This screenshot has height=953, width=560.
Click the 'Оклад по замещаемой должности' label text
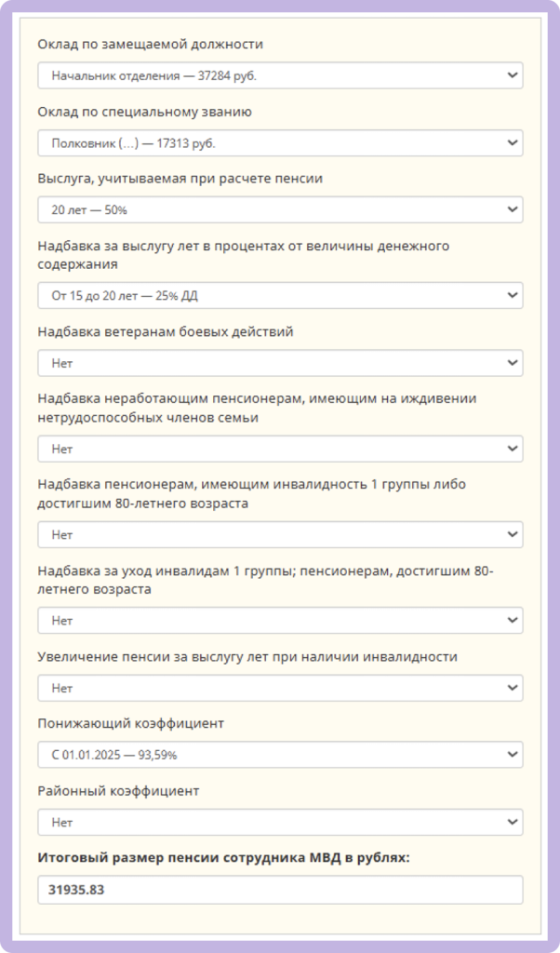[x=151, y=44]
